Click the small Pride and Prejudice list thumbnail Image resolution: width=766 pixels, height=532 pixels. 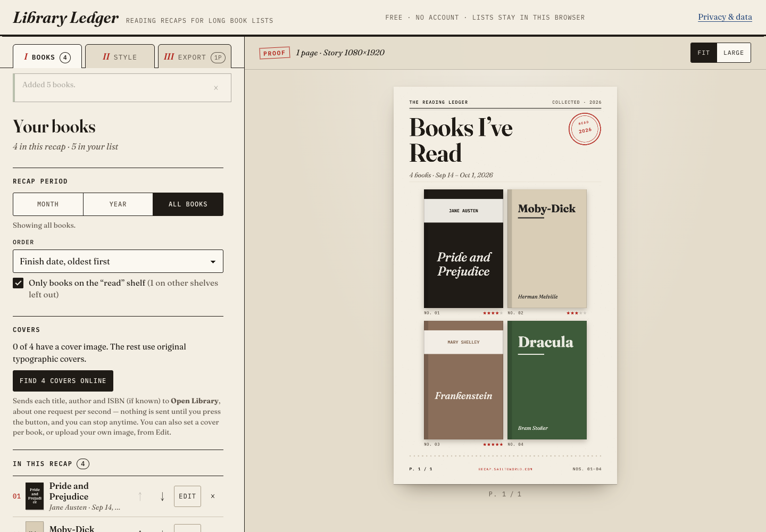[35, 496]
